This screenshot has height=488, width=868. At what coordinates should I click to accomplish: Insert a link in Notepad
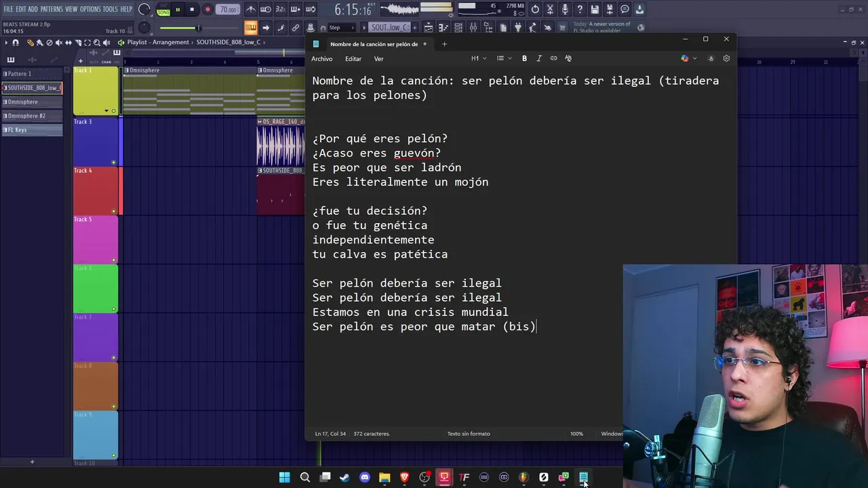pos(553,59)
